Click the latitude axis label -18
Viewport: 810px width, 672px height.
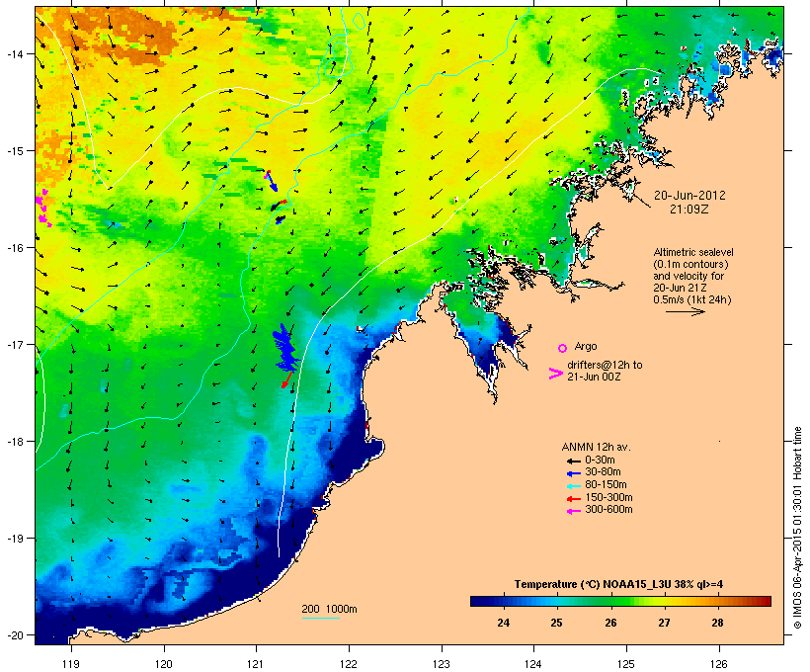[x=14, y=442]
